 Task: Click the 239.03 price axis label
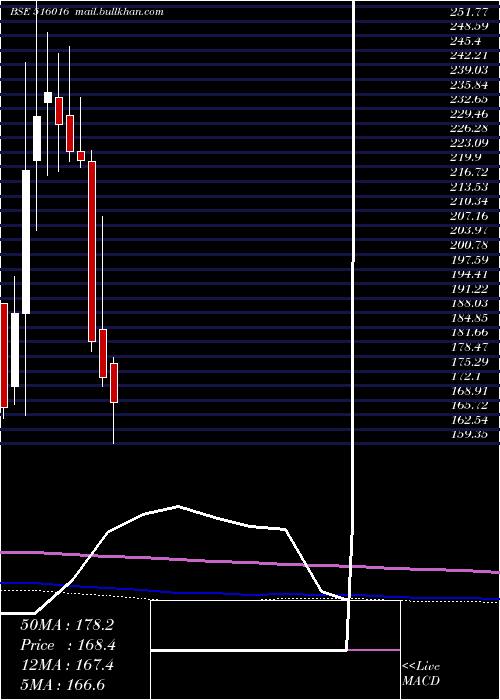pyautogui.click(x=469, y=71)
